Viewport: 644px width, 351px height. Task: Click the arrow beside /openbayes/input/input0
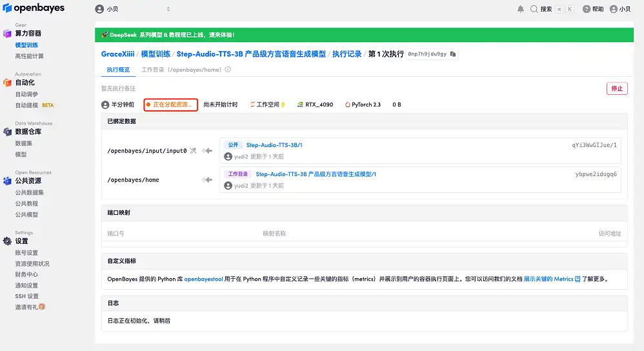point(207,151)
